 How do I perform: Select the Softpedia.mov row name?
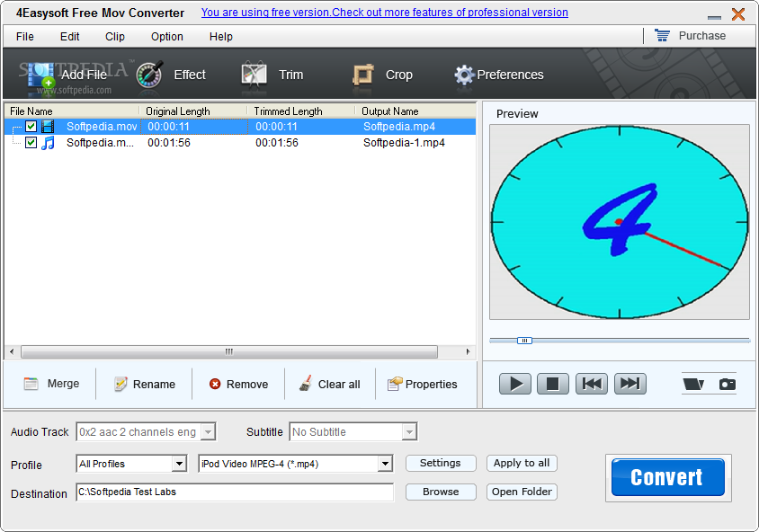102,127
